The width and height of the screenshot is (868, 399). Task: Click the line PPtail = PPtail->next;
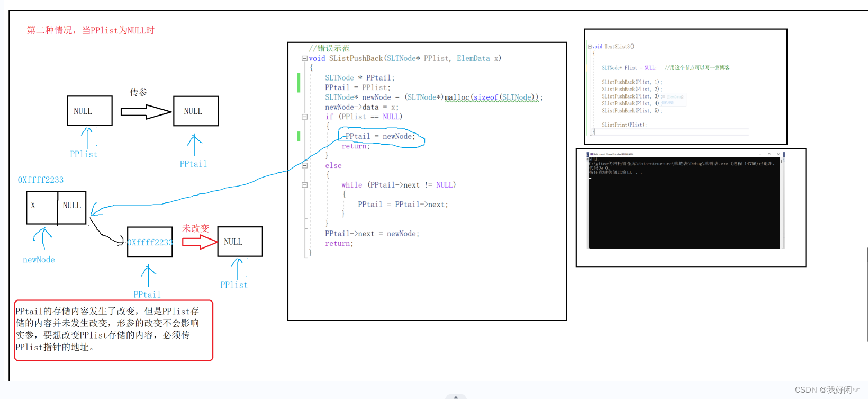(403, 205)
